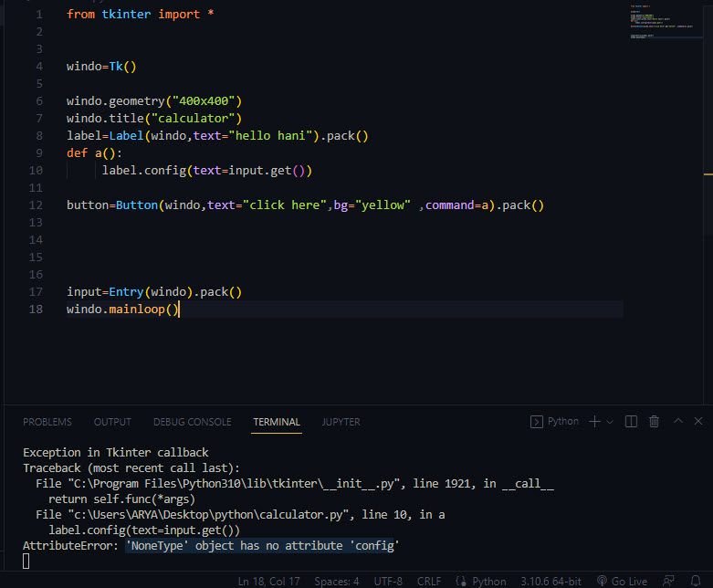The width and height of the screenshot is (713, 588).
Task: Maximize panel size with the up chevron
Action: (x=676, y=422)
